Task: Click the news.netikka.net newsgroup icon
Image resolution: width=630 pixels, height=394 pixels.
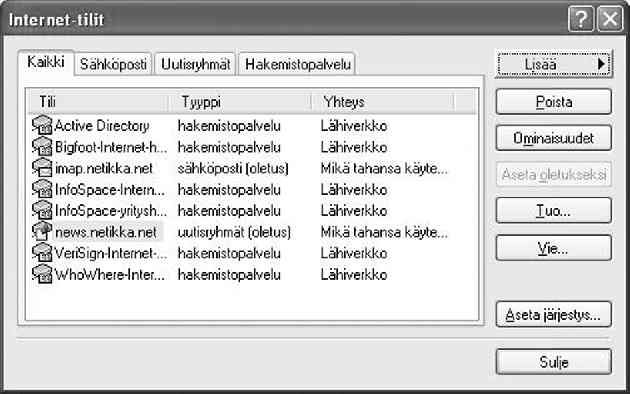Action: tap(42, 231)
